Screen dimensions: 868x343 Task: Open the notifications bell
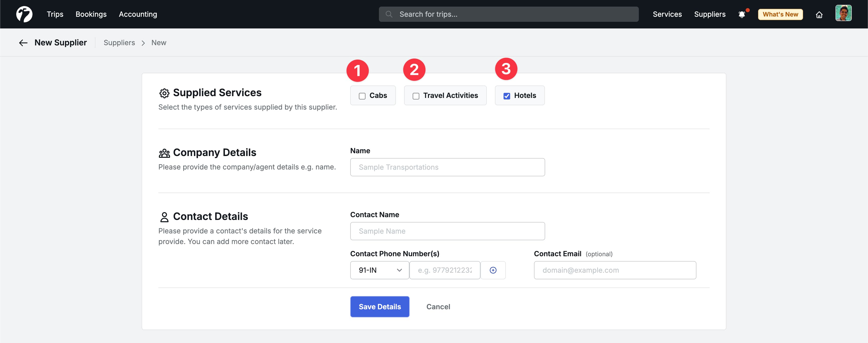tap(742, 14)
